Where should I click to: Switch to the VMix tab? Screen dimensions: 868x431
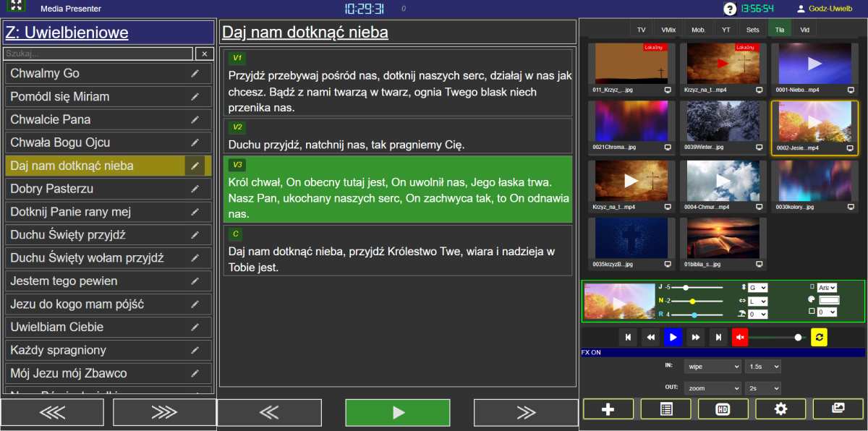coord(668,30)
